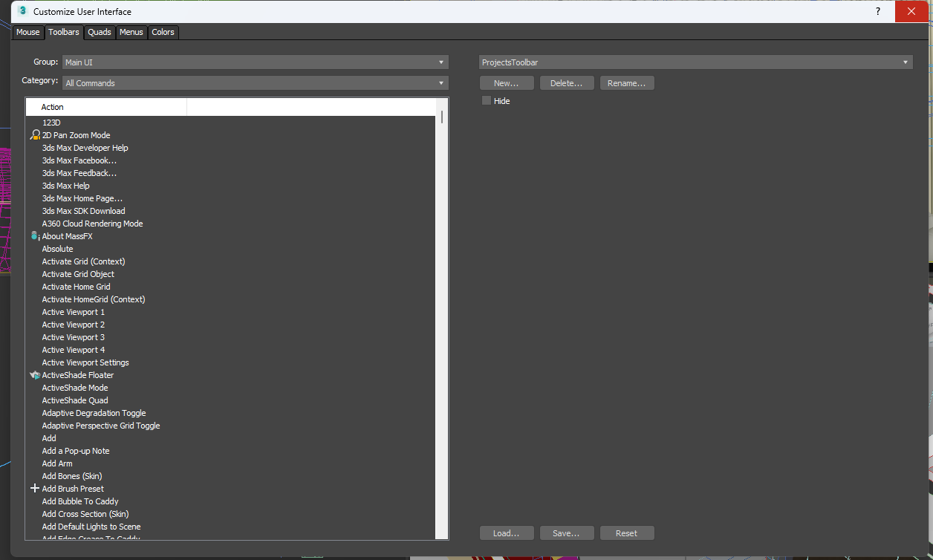Expand the Category dropdown showing All Commands
This screenshot has height=560, width=933.
255,83
